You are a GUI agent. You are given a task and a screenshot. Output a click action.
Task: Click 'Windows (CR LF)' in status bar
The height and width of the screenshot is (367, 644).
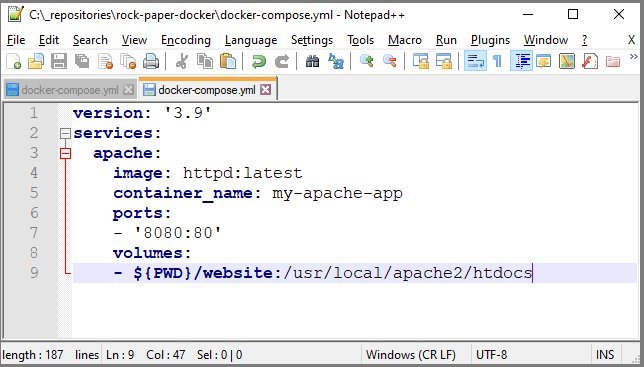[411, 355]
